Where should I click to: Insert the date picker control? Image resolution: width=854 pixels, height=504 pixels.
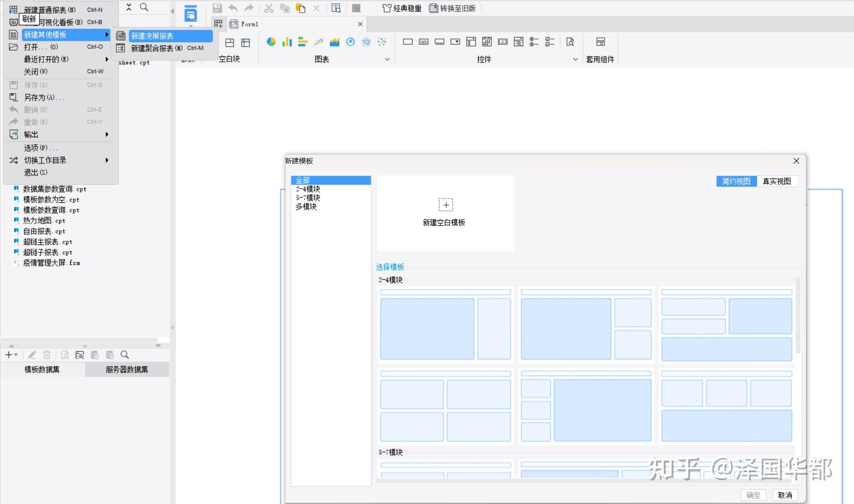486,42
